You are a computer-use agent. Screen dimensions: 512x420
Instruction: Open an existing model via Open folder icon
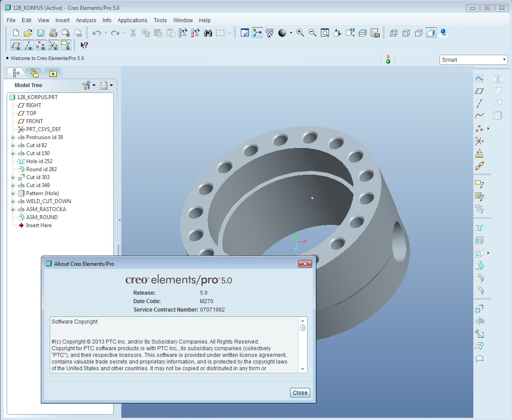coord(28,33)
